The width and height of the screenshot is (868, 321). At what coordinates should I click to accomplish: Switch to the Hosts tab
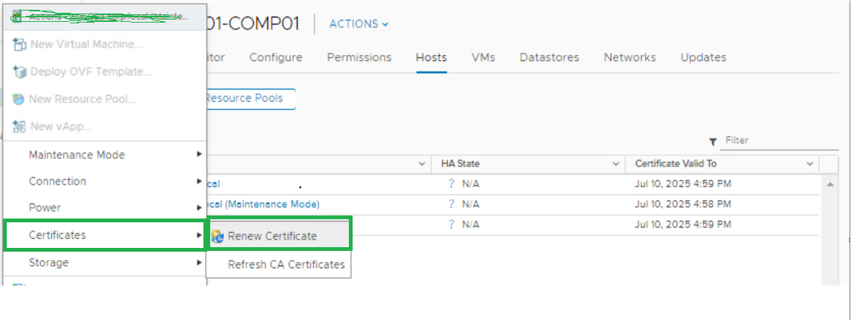pos(431,57)
